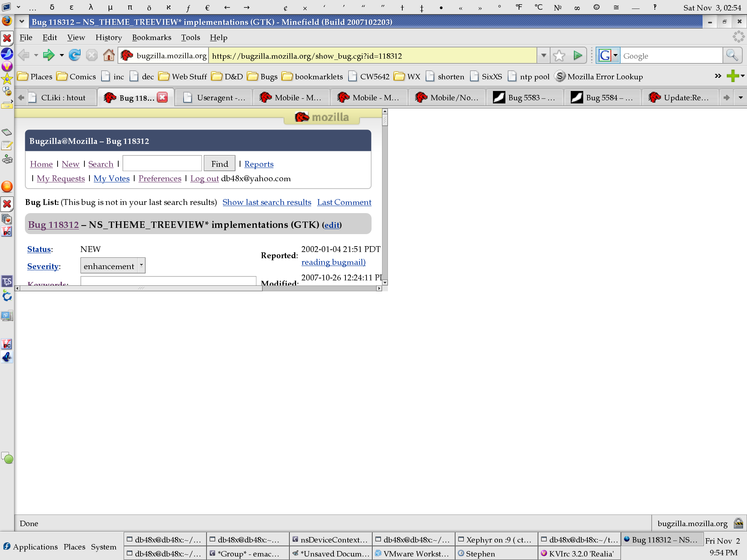747x560 pixels.
Task: Open the Web Stuff bookmarks folder
Action: coord(183,77)
